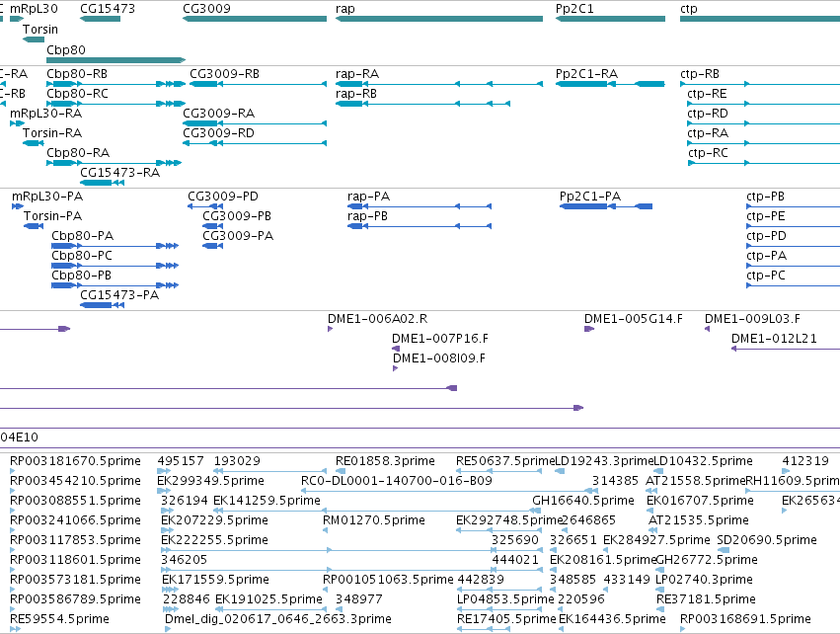The width and height of the screenshot is (840, 634).
Task: Click EST EK299349.5prime
Action: pyautogui.click(x=164, y=491)
